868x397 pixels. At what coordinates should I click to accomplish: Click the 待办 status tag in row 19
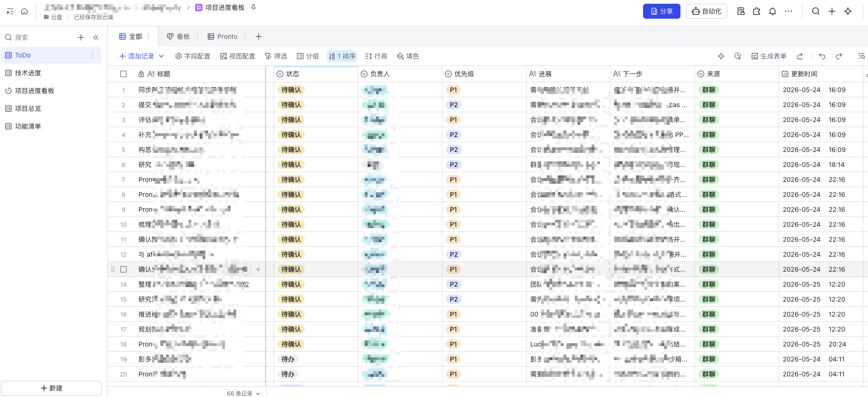click(288, 359)
